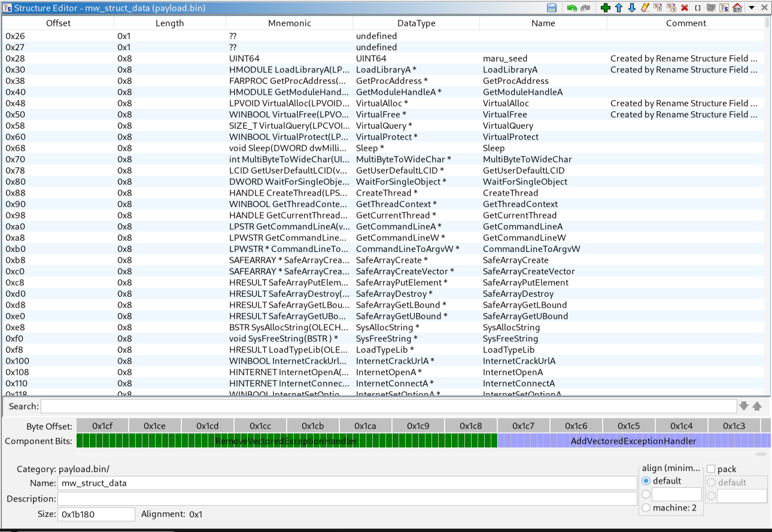Enable the pack checkbox

coord(711,469)
